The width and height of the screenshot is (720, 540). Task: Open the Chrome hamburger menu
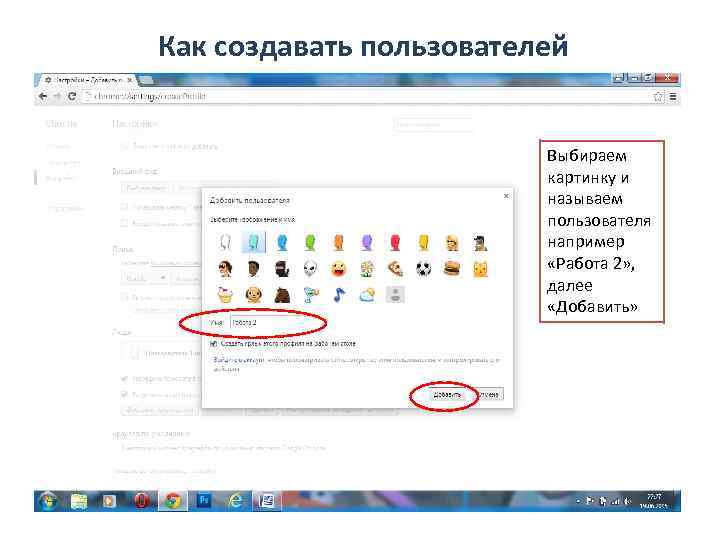(x=673, y=96)
